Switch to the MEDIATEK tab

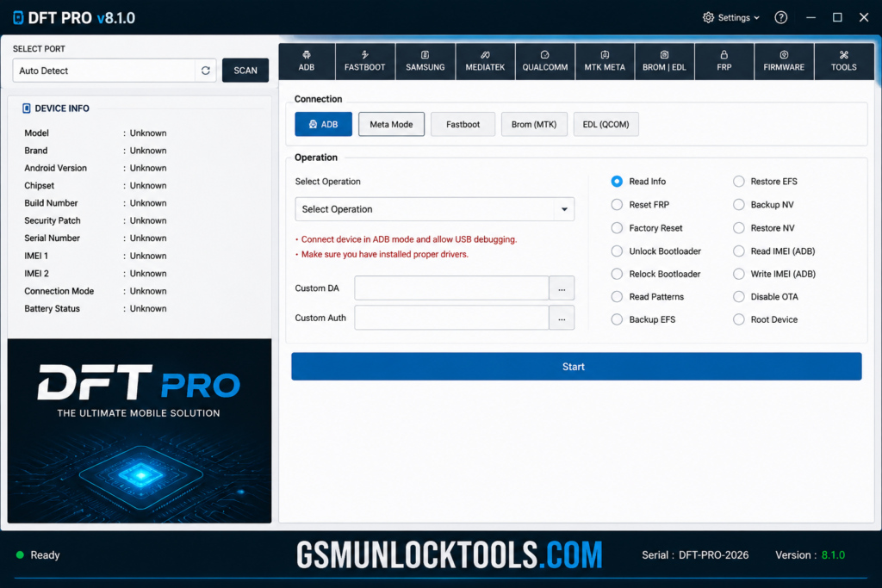tap(485, 61)
